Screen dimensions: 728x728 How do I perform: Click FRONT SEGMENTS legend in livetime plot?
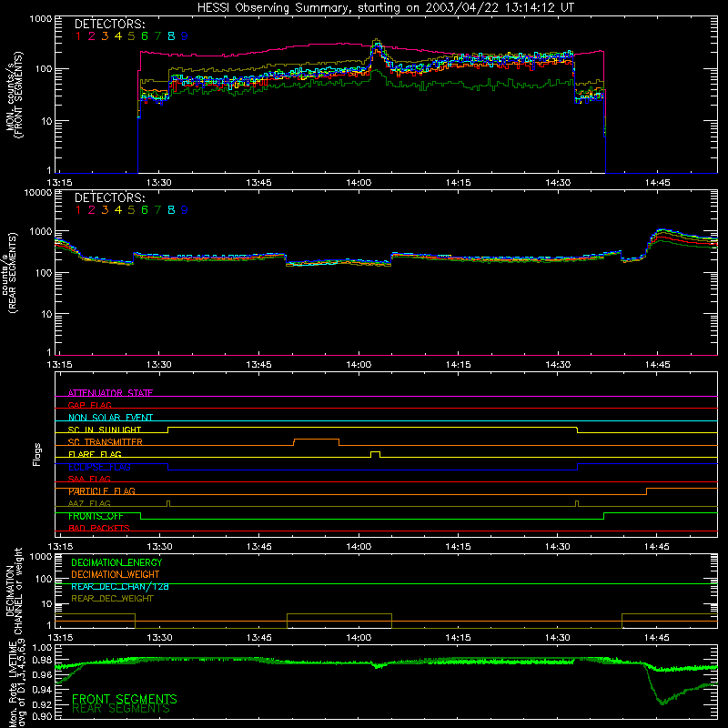pyautogui.click(x=125, y=699)
